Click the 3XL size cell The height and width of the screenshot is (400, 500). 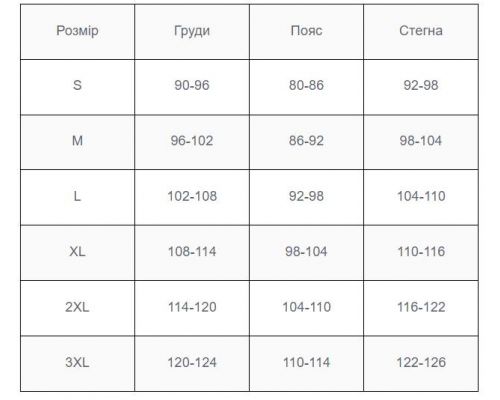click(x=77, y=362)
